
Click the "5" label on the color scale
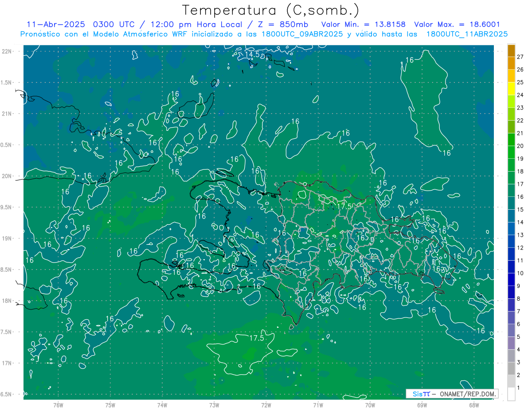point(518,337)
